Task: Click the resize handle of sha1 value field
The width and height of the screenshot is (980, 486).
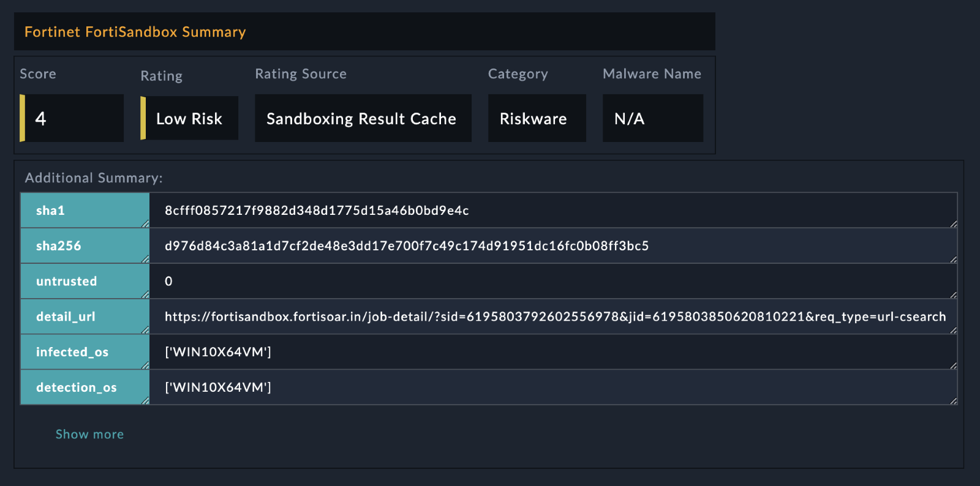Action: coord(953,224)
